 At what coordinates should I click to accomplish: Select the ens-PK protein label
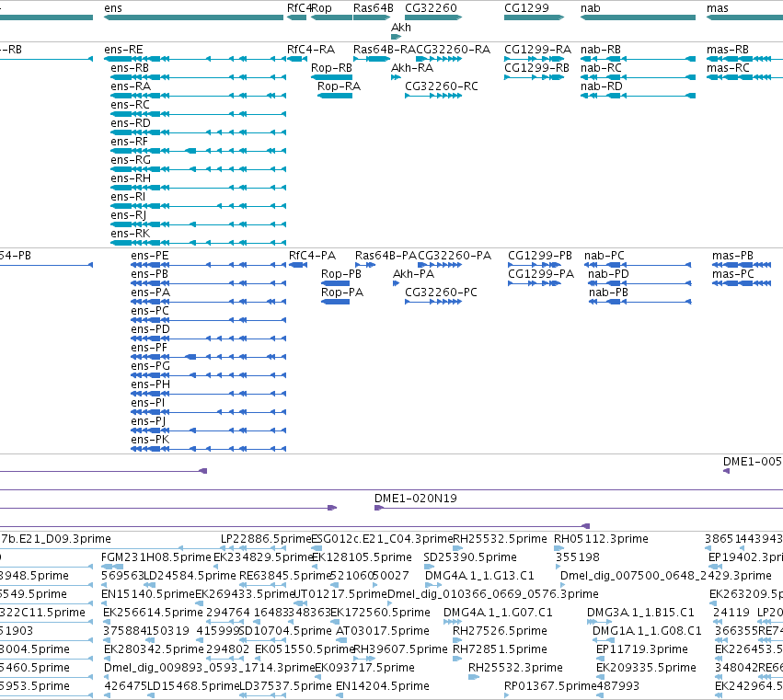pos(150,440)
